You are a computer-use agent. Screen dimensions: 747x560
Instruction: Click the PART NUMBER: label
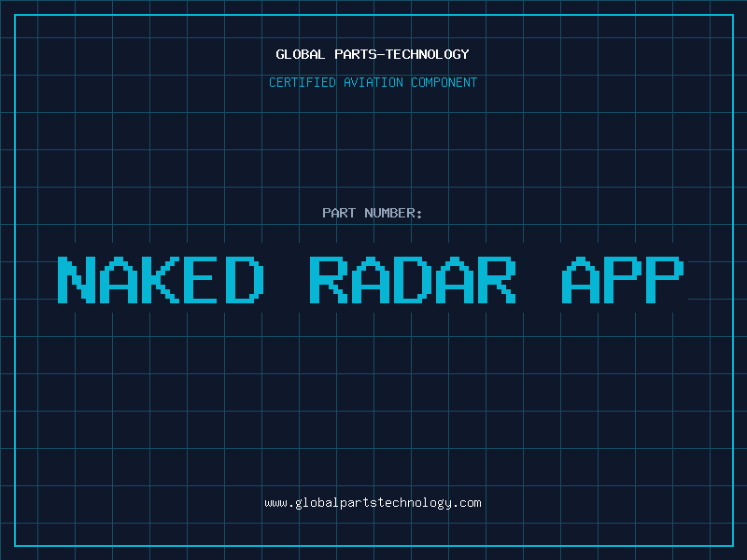(x=372, y=213)
